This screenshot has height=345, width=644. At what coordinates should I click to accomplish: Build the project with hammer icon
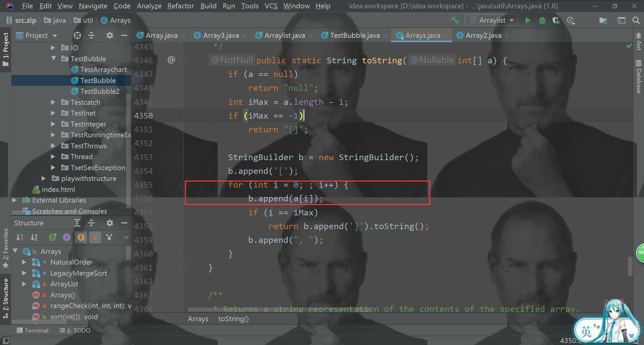coord(455,20)
